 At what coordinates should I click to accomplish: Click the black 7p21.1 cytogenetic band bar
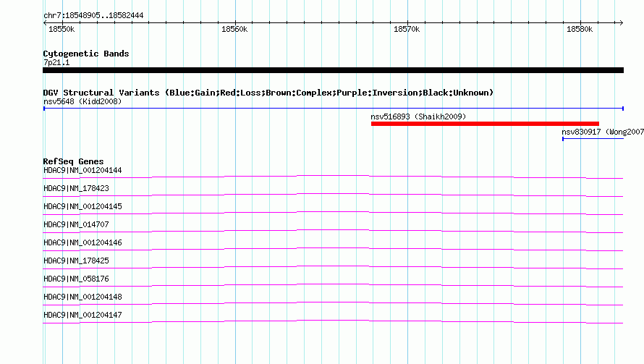click(333, 70)
